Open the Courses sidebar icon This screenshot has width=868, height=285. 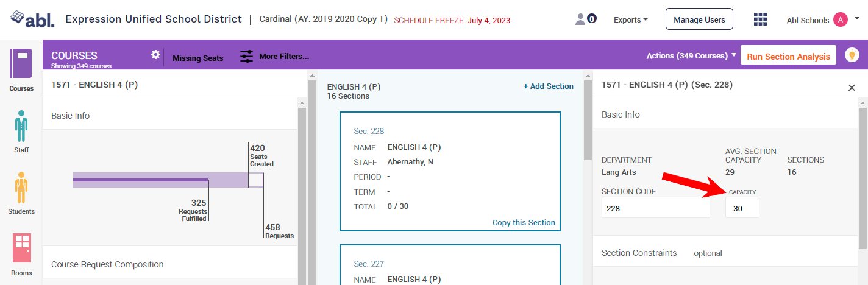(x=21, y=64)
